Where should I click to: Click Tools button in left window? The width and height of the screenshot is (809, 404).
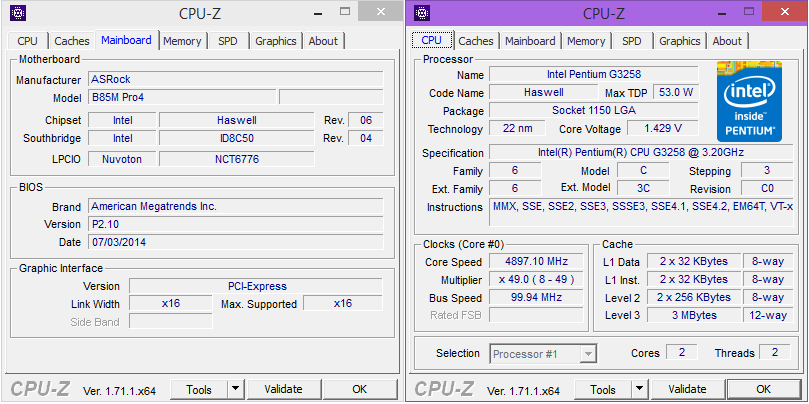coord(199,389)
